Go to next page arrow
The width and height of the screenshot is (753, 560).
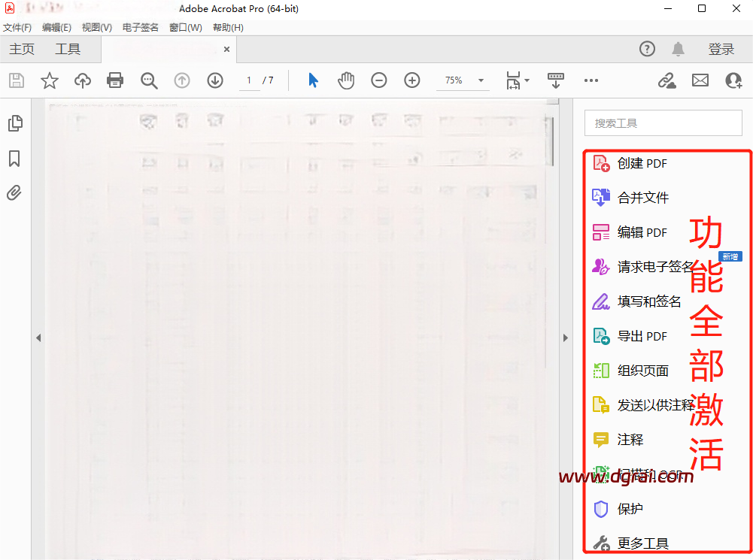pos(215,80)
